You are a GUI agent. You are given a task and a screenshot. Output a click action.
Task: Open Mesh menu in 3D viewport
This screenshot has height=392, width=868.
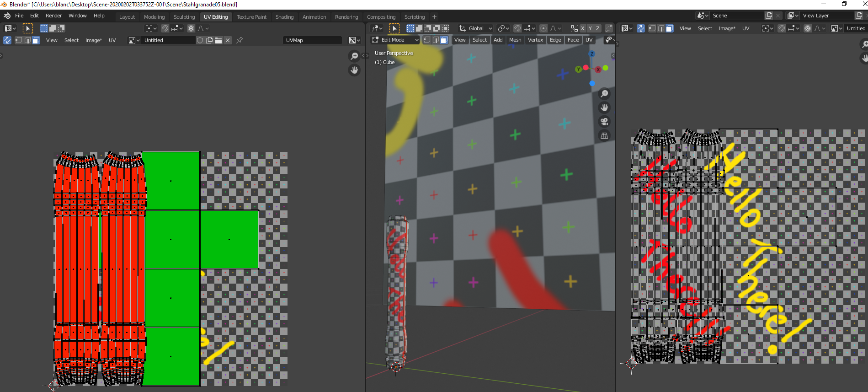[515, 40]
